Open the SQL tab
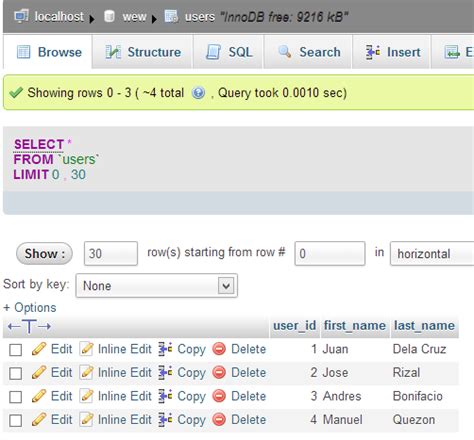 229,52
